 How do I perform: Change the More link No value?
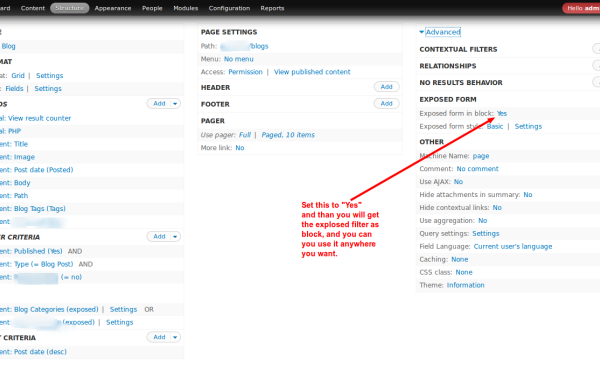tap(240, 148)
